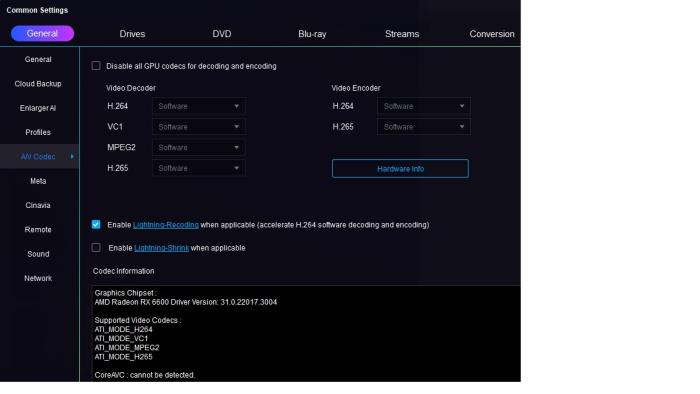Image resolution: width=700 pixels, height=394 pixels.
Task: Enable the Lightning-Shrink checkbox
Action: pos(96,248)
